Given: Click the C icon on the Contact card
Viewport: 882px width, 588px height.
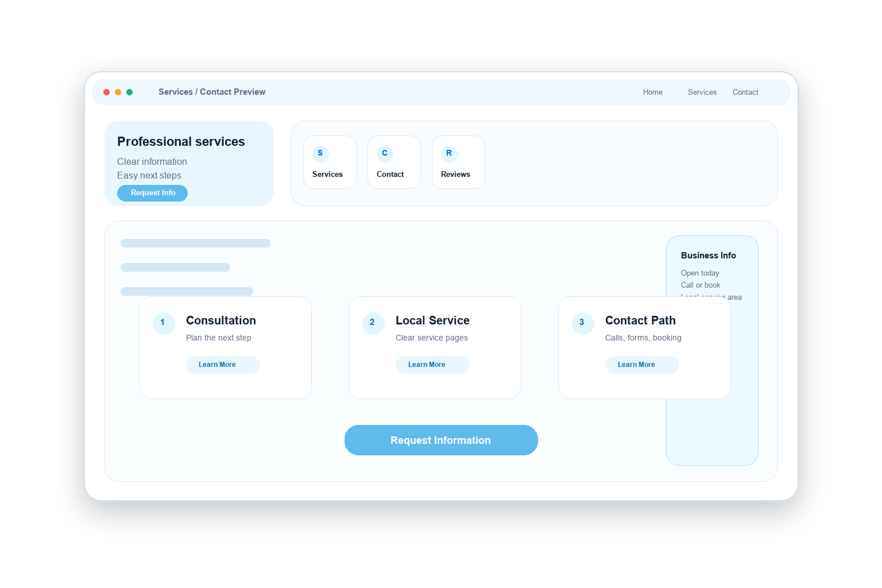Looking at the screenshot, I should [x=385, y=153].
